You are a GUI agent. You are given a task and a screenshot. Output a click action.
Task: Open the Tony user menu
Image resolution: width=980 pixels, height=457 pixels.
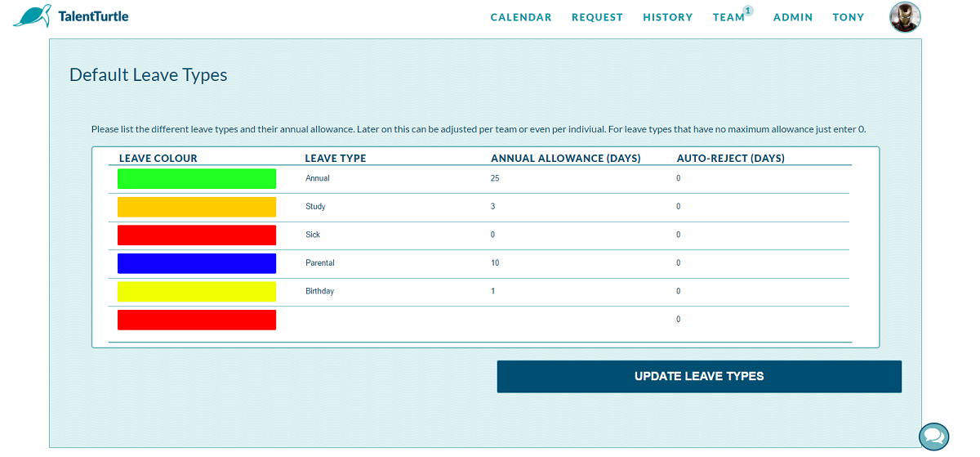(848, 17)
